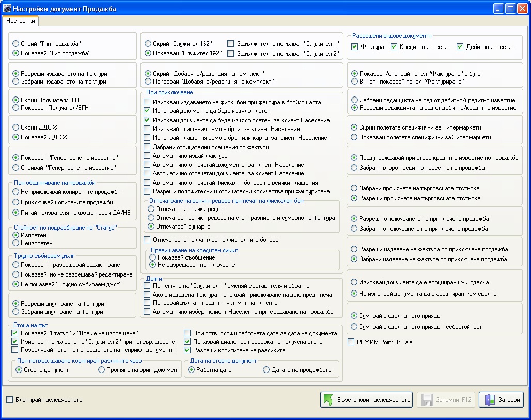This screenshot has width=531, height=420.
Task: Select Скрий "Тип продажба" radio option
Action: (15, 44)
